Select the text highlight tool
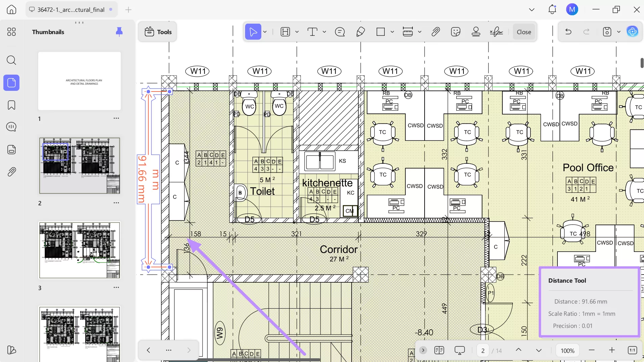Screen dimensions: 644x362 point(286,32)
